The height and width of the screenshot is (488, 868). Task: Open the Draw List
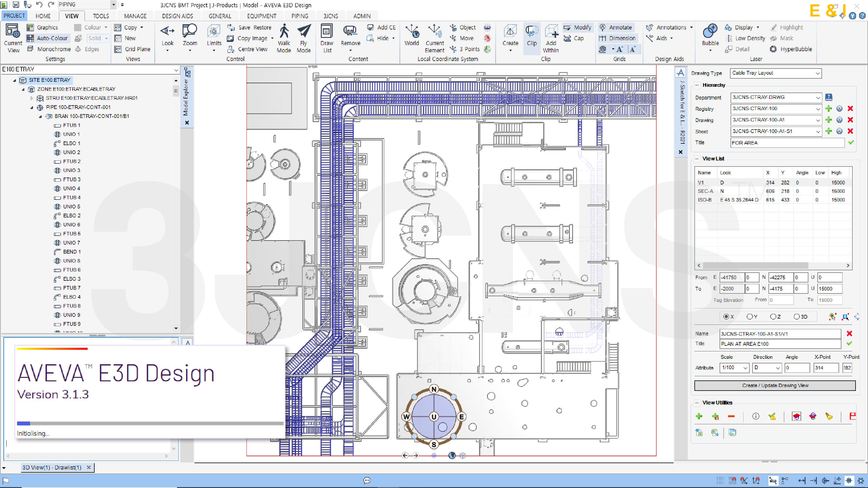[x=326, y=38]
